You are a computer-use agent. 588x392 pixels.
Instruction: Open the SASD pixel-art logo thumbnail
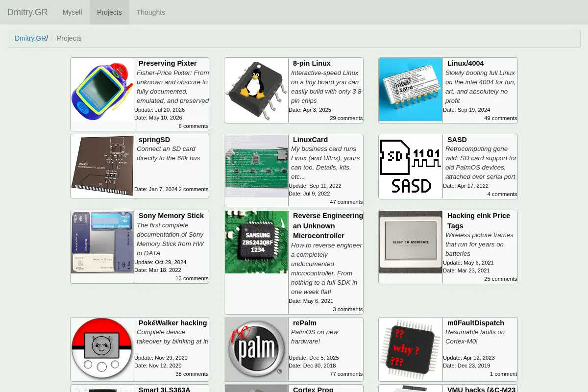coord(411,166)
